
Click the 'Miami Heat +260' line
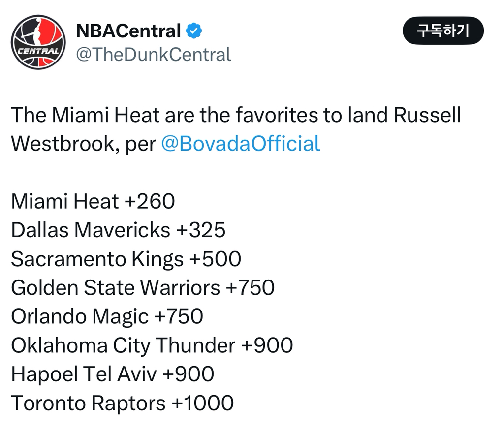tap(93, 202)
